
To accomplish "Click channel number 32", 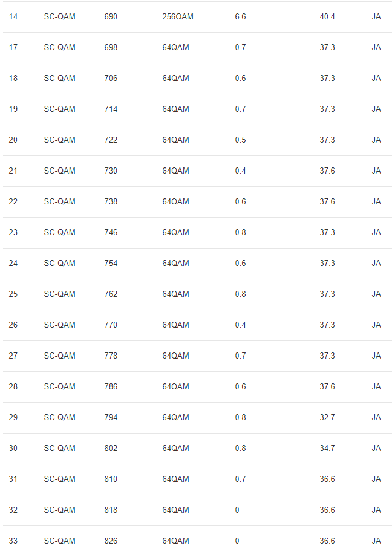I will pos(13,510).
